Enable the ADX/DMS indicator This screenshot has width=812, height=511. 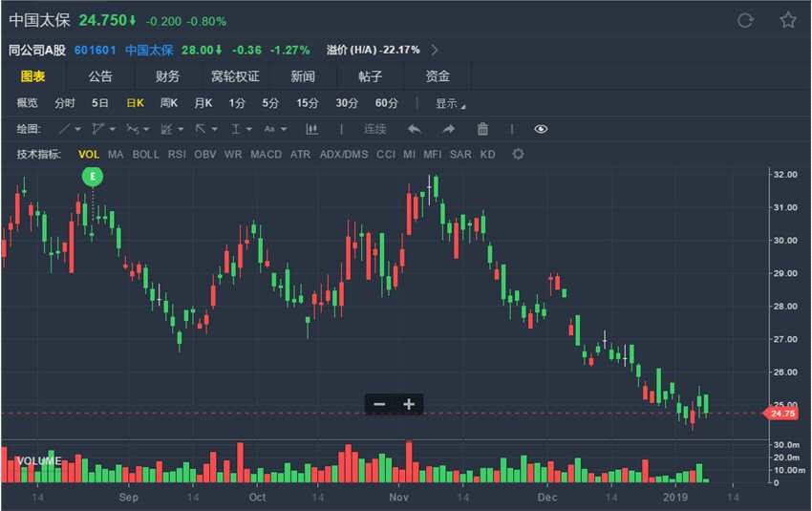coord(344,155)
